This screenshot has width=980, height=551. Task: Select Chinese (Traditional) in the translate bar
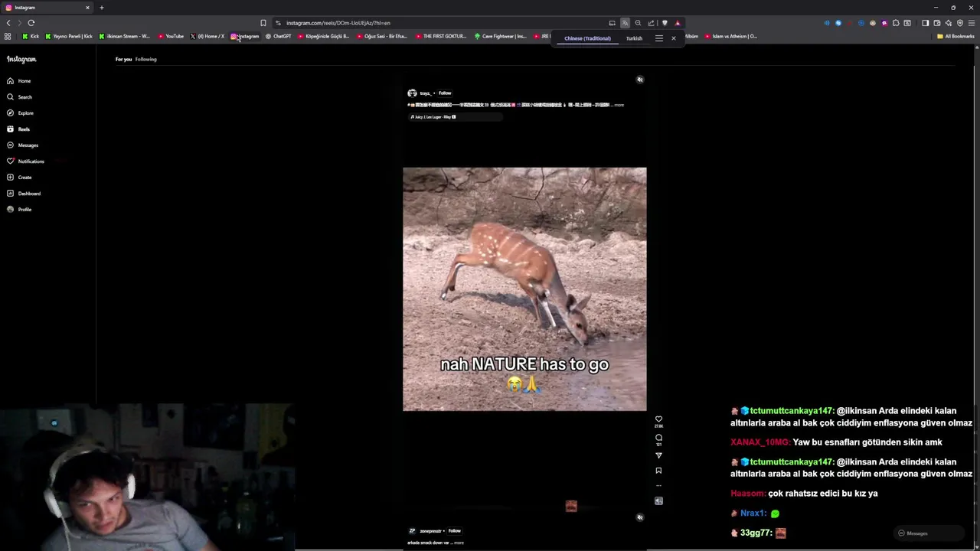(x=587, y=38)
